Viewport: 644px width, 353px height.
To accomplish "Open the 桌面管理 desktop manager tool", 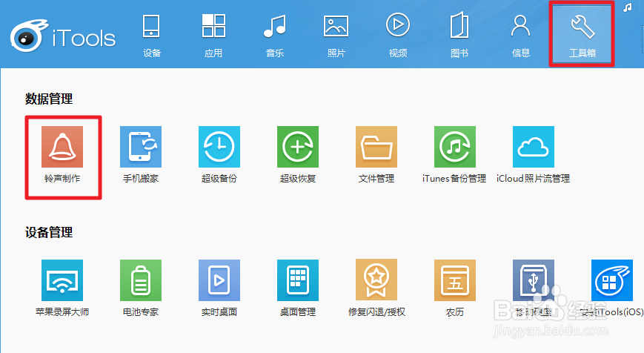I will (x=298, y=280).
